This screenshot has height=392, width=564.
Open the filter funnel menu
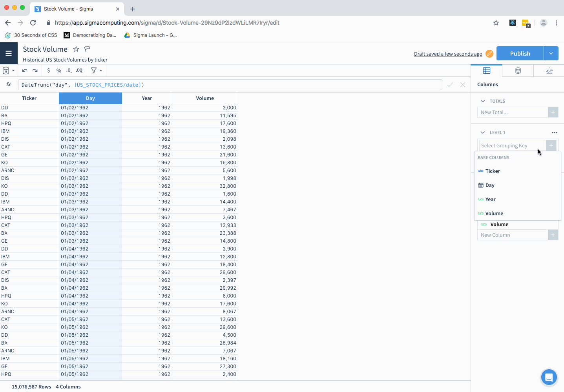click(97, 71)
